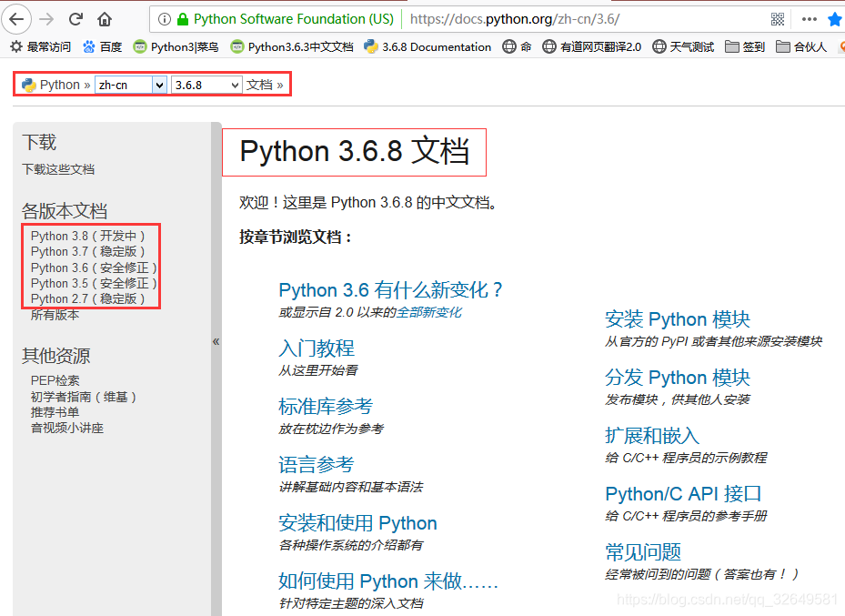Screen dimensions: 845x616
Task: Click the Python logo in the page breadcrumb
Action: coord(27,84)
